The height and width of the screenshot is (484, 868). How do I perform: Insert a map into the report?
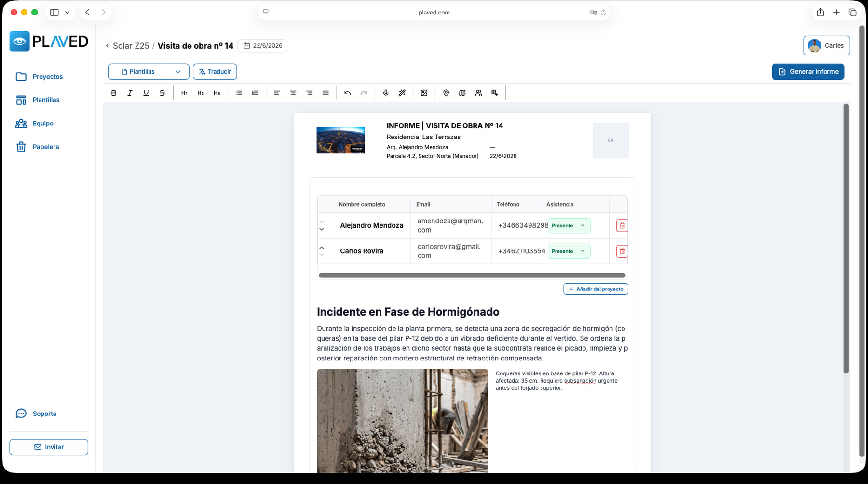(462, 93)
